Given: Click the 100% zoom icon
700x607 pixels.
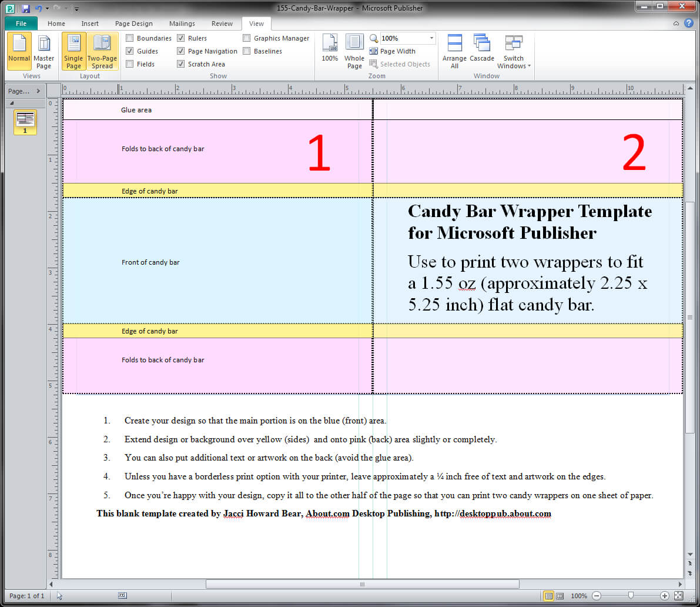Looking at the screenshot, I should pos(330,48).
